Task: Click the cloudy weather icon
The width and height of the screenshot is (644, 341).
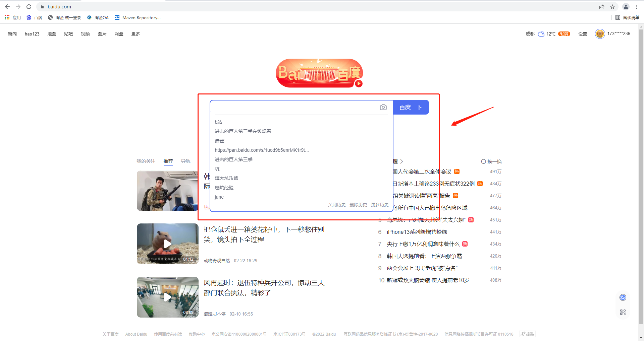Action: [541, 34]
